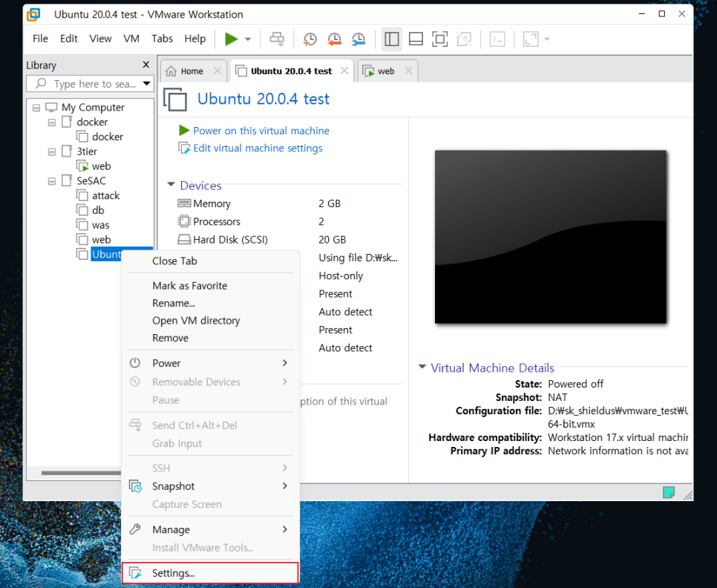Choose Mark as Favorite menu entry
The height and width of the screenshot is (588, 717).
coord(210,286)
